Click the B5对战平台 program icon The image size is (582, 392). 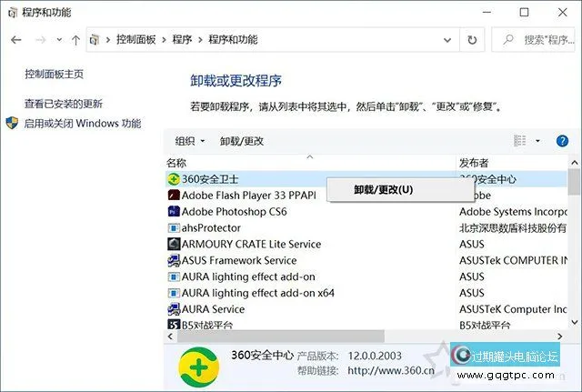(x=174, y=325)
